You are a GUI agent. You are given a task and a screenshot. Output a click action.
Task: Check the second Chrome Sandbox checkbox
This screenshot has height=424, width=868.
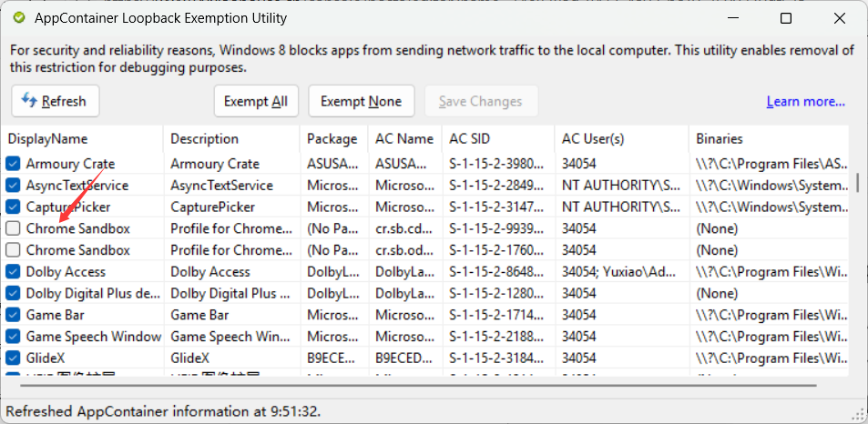click(13, 250)
